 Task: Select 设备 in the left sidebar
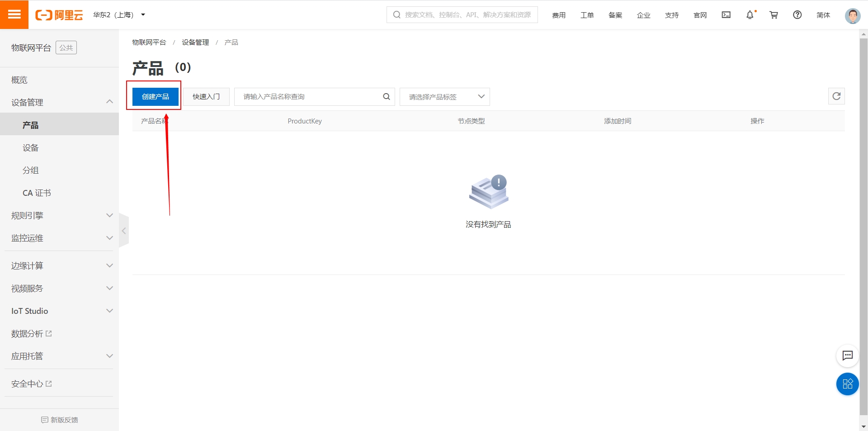pyautogui.click(x=31, y=147)
